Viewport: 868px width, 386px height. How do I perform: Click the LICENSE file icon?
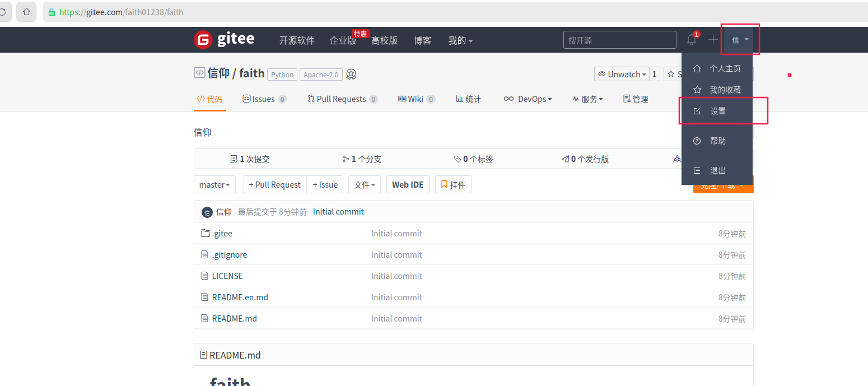(205, 276)
